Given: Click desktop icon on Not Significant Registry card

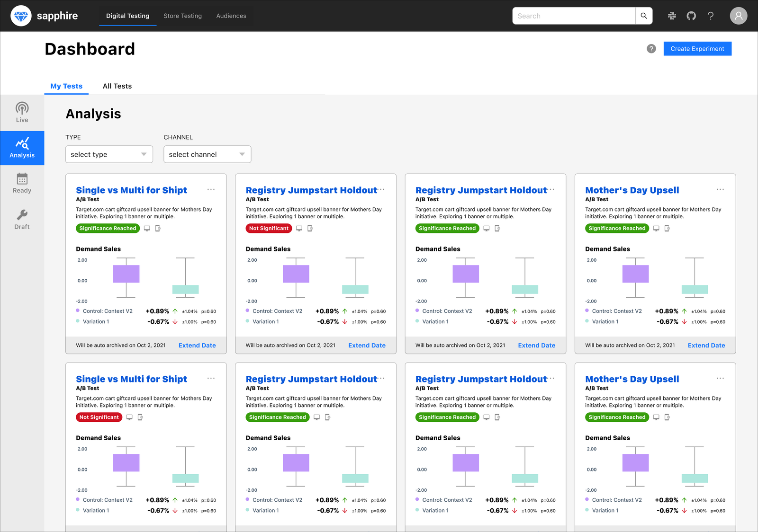Looking at the screenshot, I should 299,228.
